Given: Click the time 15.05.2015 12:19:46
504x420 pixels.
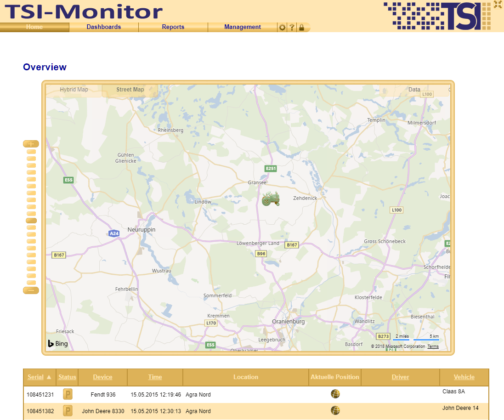Looking at the screenshot, I should tap(156, 395).
